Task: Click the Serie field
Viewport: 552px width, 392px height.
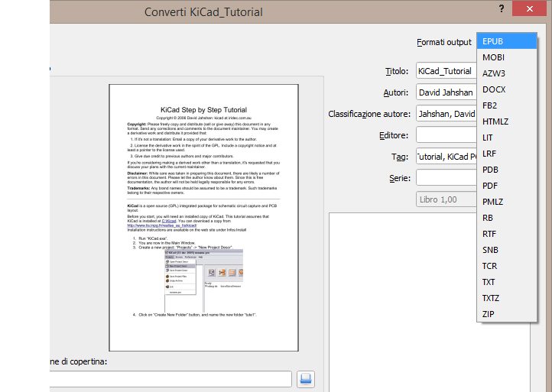Action: (x=446, y=178)
